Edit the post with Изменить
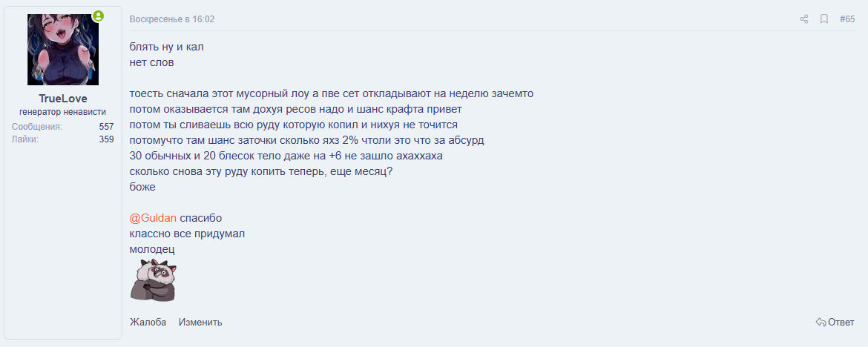868x347 pixels. pyautogui.click(x=200, y=322)
